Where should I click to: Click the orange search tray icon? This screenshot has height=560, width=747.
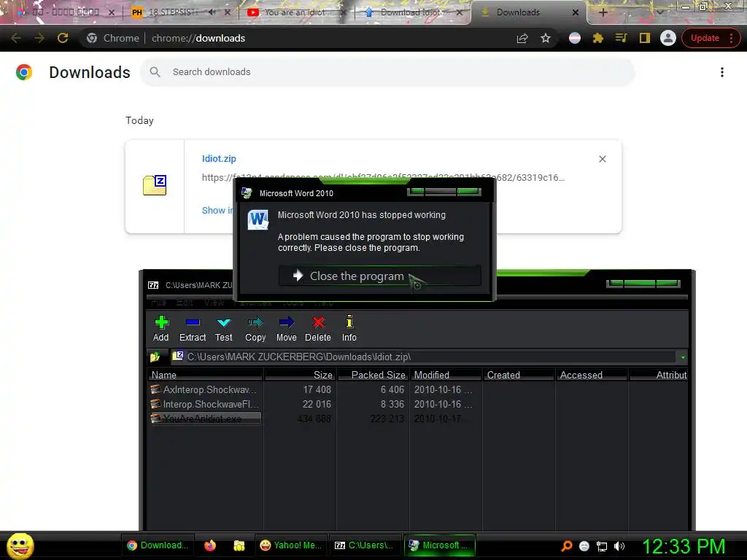566,546
